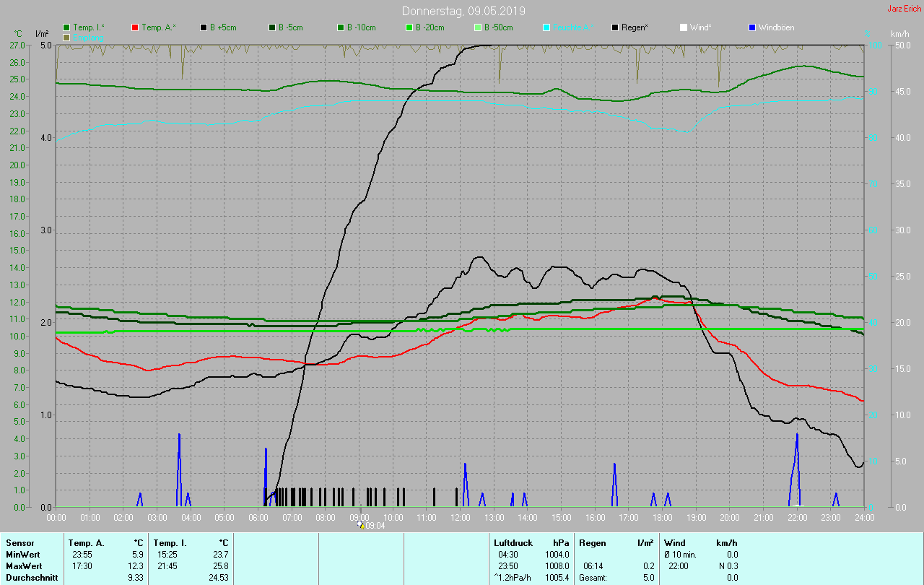Click the 24:00 label on the time axis
This screenshot has height=585, width=924.
864,518
